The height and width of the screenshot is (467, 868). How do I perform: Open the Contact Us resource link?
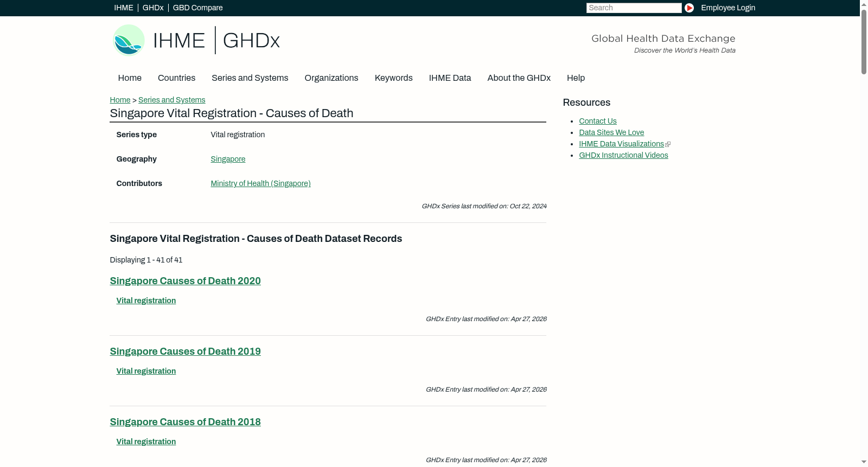pyautogui.click(x=598, y=121)
